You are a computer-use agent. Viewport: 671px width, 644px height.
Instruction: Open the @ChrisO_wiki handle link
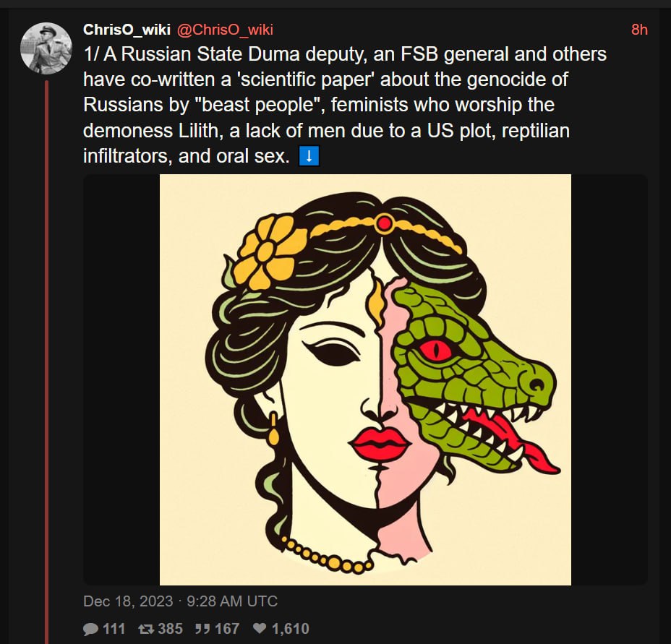pos(225,30)
